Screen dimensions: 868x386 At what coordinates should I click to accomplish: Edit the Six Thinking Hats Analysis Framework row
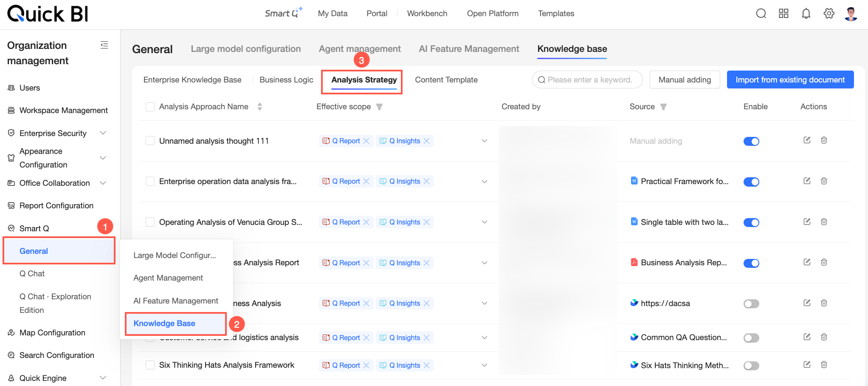point(807,365)
